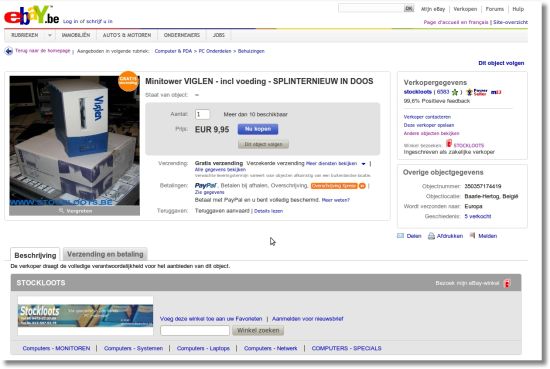Click the search OK button at top

click(409, 8)
